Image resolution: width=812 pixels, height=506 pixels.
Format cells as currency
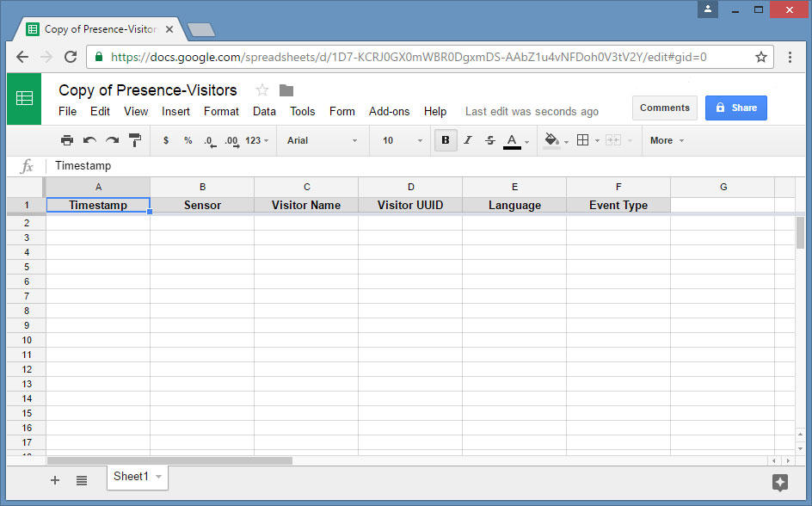(x=166, y=140)
